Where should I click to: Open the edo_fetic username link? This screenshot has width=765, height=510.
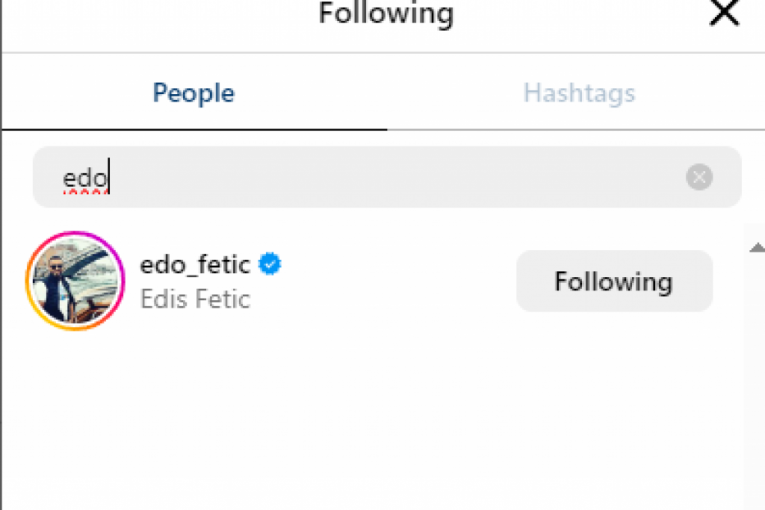[x=196, y=265]
